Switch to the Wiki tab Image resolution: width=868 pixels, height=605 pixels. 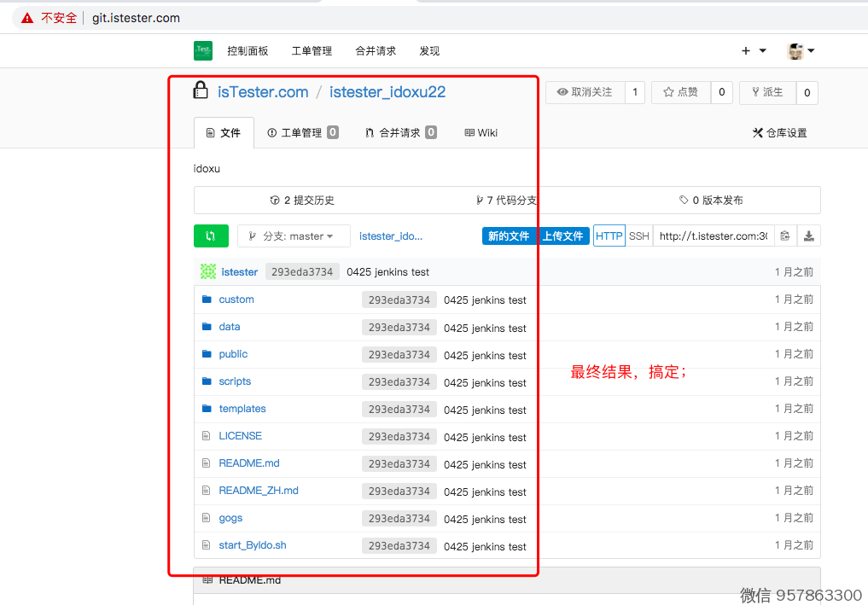481,133
